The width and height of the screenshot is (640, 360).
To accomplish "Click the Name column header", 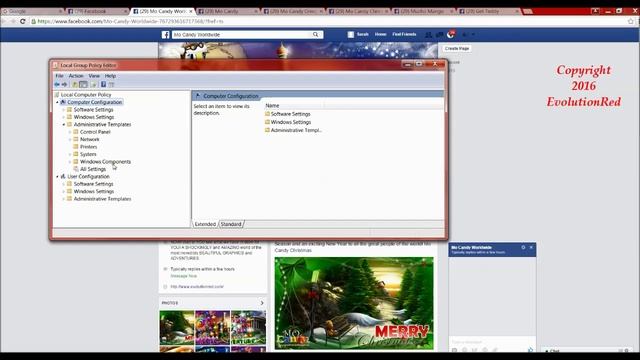I will [294, 106].
